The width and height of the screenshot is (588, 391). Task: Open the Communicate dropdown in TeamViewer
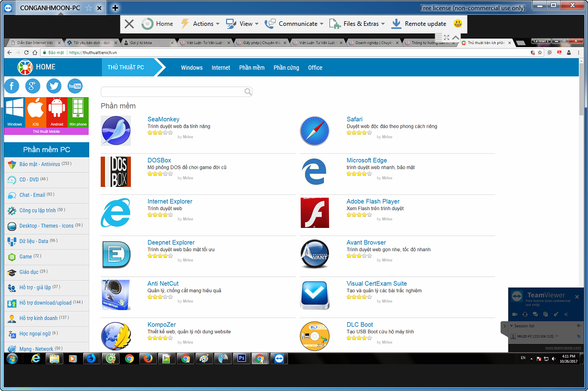point(294,24)
